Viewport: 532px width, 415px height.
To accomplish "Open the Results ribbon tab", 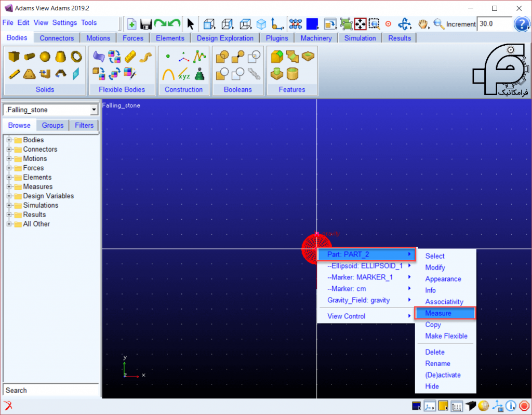I will [x=400, y=38].
